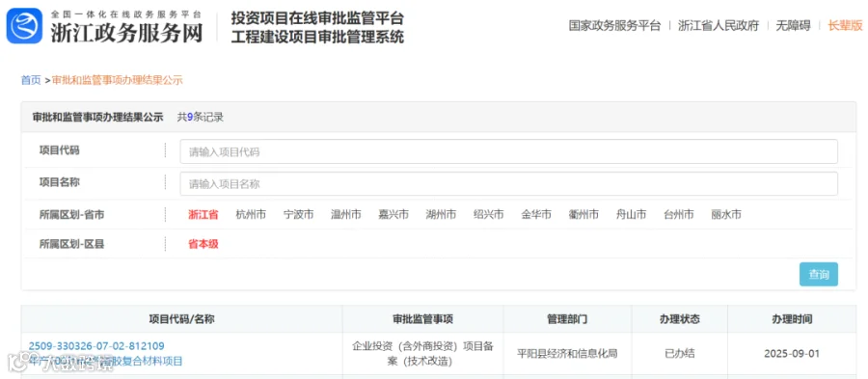Select 绍兴市 region filter

pos(489,215)
